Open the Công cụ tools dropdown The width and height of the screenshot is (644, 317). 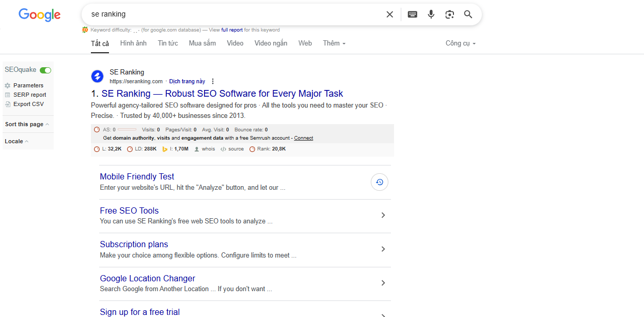click(461, 43)
